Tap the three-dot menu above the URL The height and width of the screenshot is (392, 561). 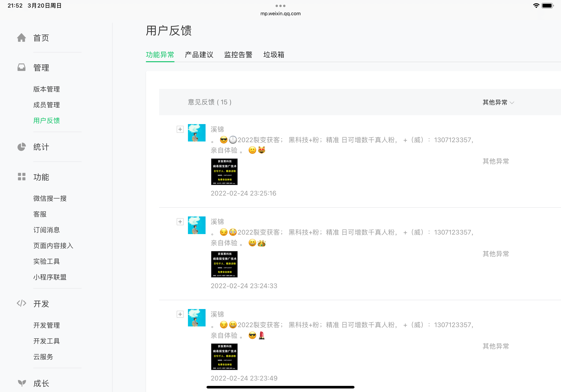point(280,6)
